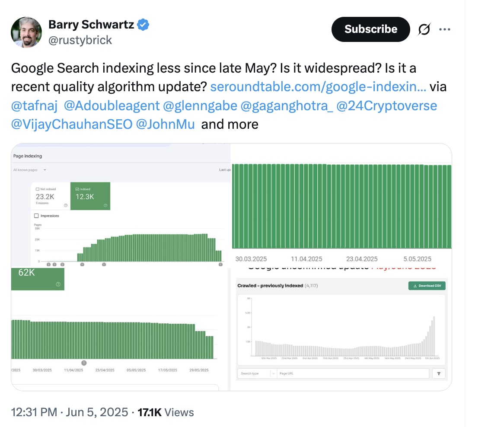Image resolution: width=504 pixels, height=427 pixels.
Task: Open the @JohnMu mention link
Action: pos(165,124)
